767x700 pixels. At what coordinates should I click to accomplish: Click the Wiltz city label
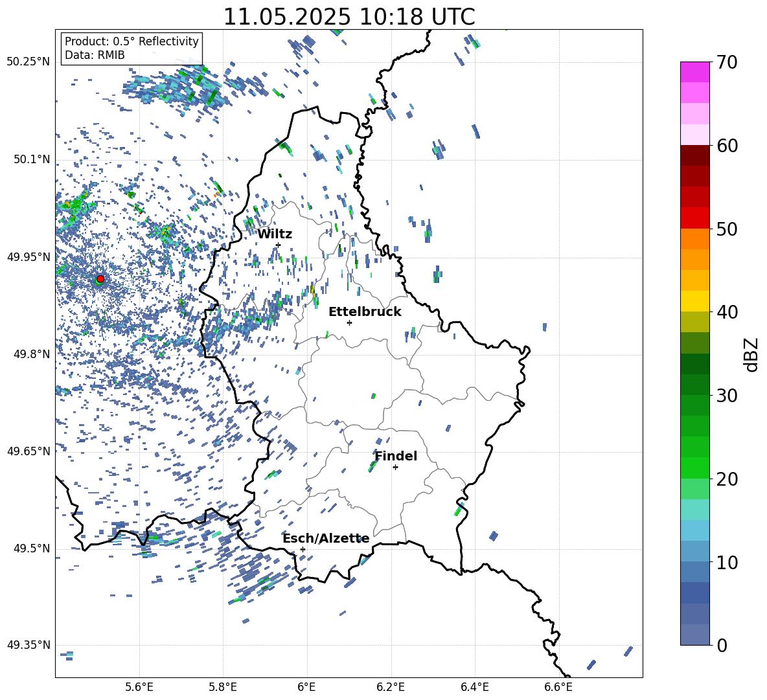(275, 234)
